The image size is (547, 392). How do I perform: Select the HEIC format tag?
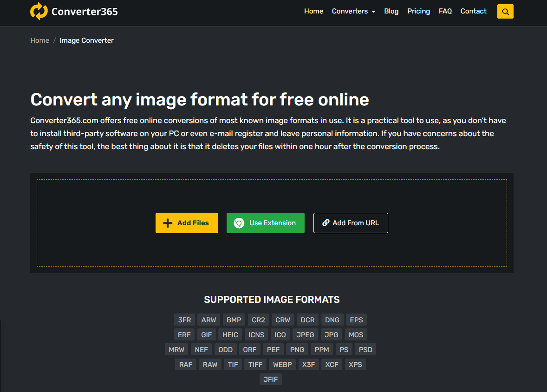click(x=230, y=335)
